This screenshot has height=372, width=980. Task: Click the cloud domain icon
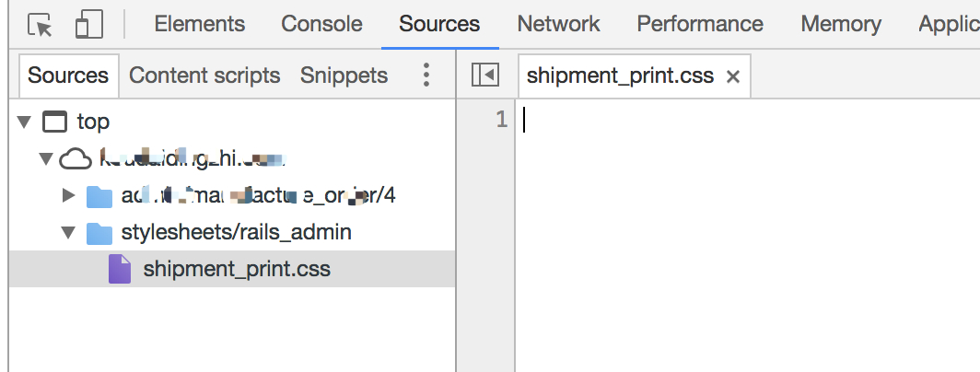click(x=75, y=159)
